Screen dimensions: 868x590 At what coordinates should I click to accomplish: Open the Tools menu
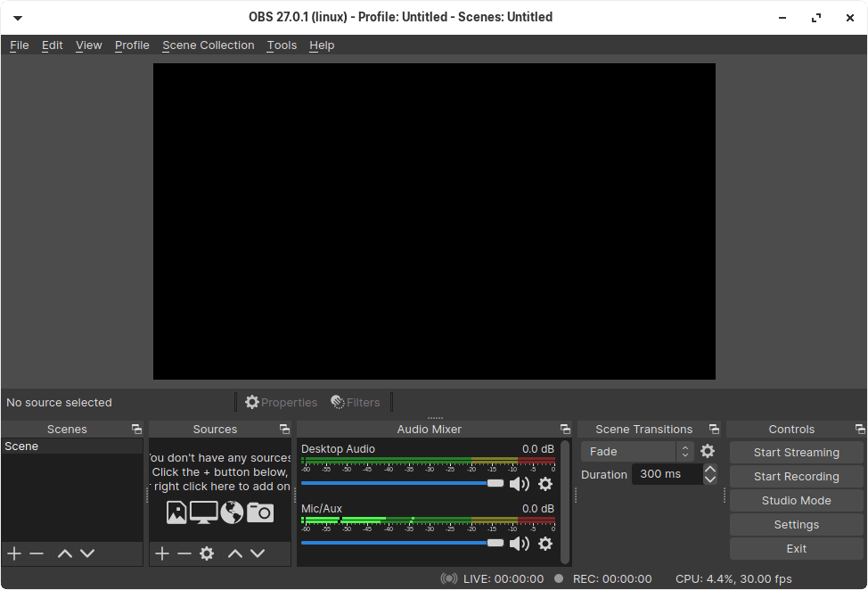(x=282, y=45)
